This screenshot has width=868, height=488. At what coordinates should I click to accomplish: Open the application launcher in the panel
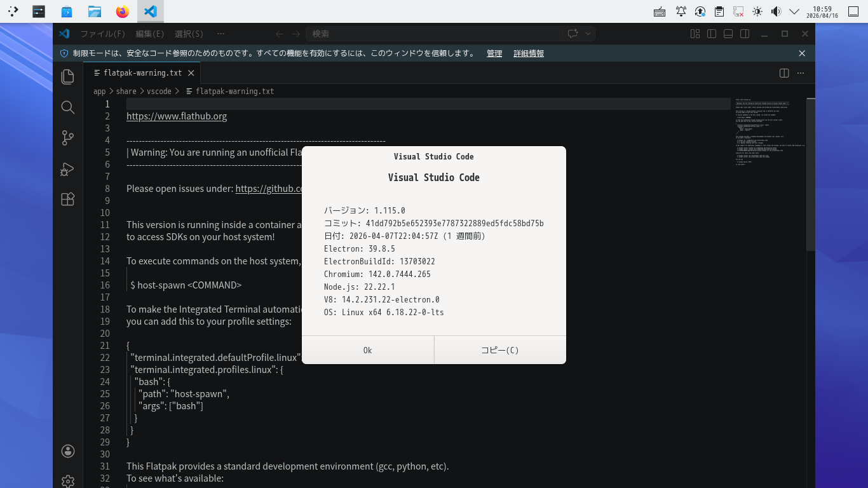coord(13,11)
